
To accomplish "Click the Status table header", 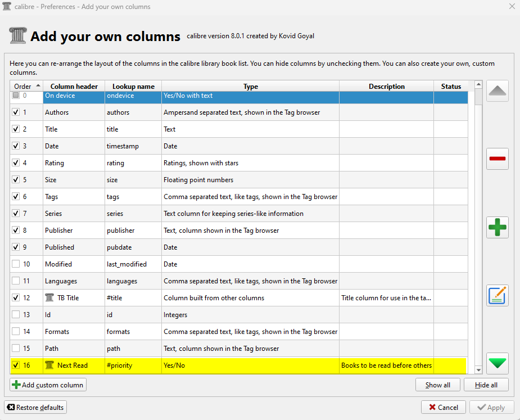I will click(x=451, y=86).
